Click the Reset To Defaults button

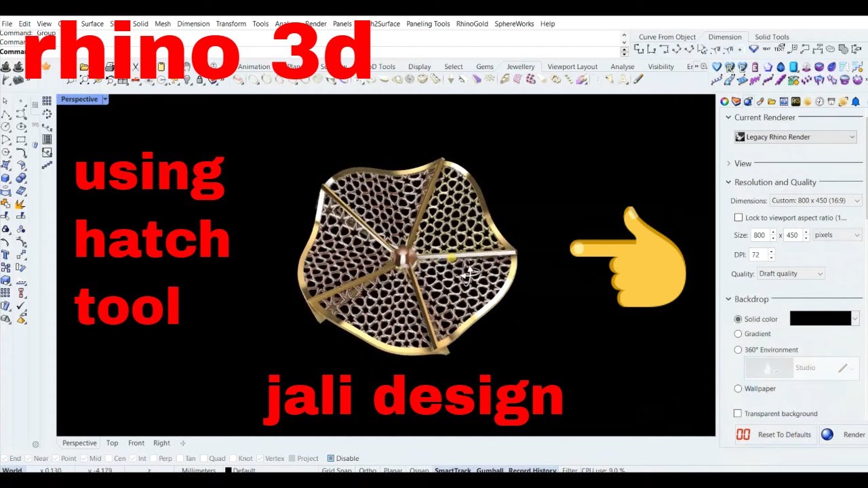tap(776, 434)
